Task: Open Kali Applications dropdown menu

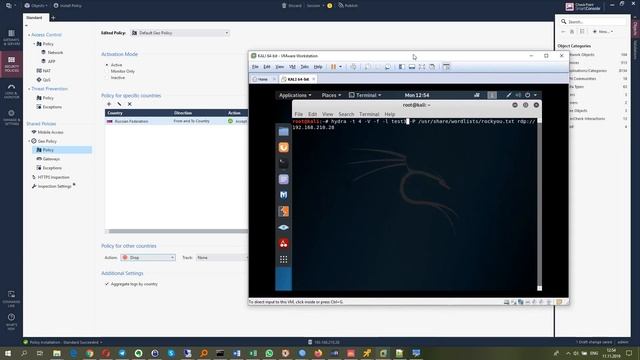Action: [295, 95]
